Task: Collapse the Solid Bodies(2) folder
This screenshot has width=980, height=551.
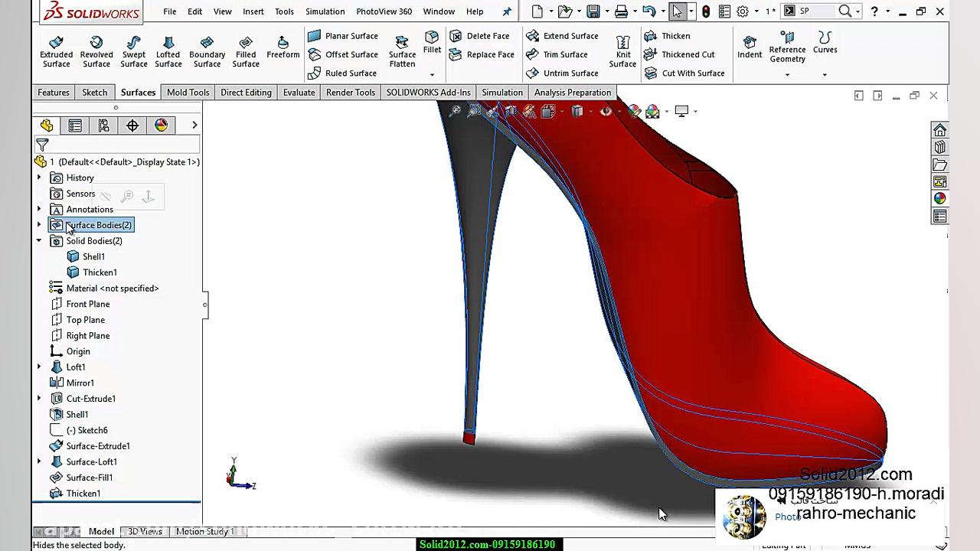Action: point(38,240)
